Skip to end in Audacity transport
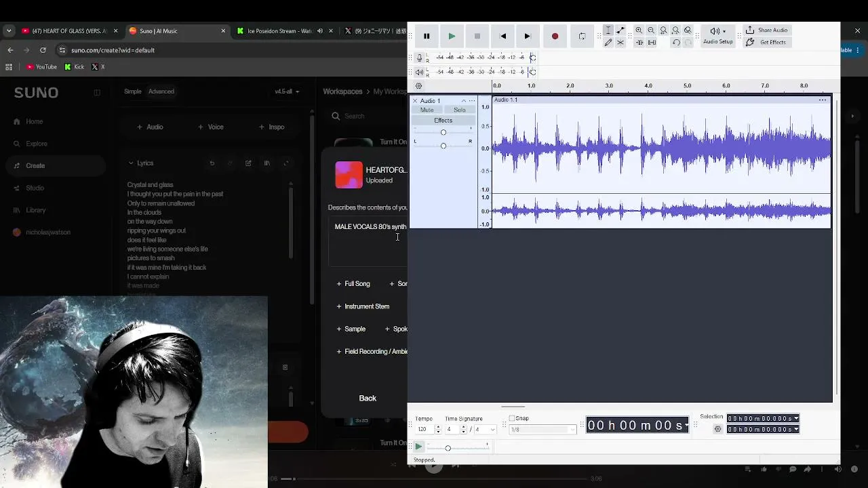 point(528,36)
